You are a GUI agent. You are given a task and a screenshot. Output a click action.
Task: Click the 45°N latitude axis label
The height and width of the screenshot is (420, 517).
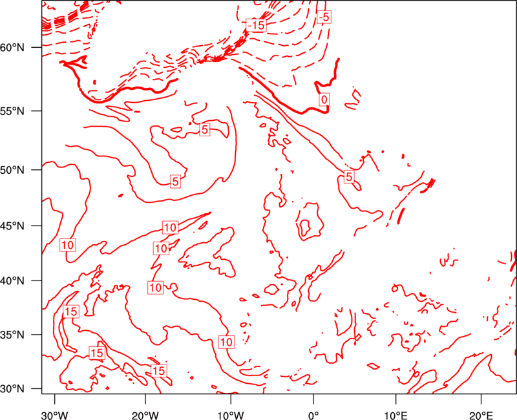pos(12,226)
